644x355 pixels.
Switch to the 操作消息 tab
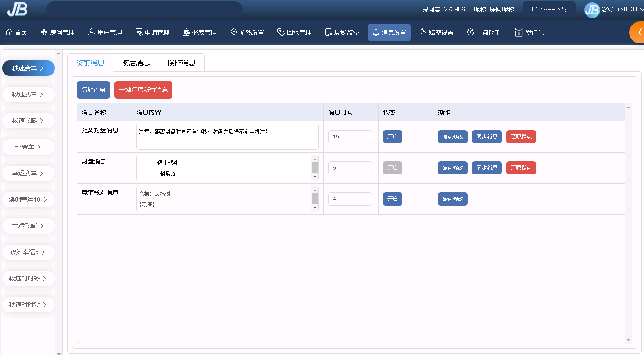click(x=181, y=63)
